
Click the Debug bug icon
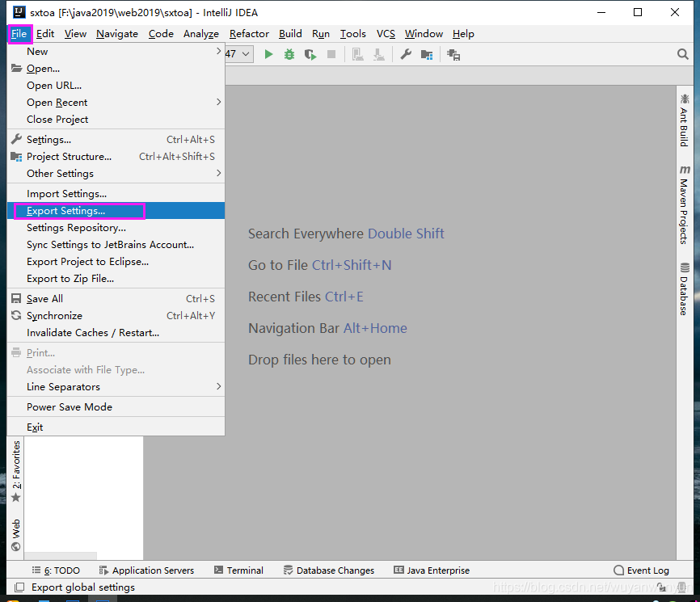[x=289, y=54]
